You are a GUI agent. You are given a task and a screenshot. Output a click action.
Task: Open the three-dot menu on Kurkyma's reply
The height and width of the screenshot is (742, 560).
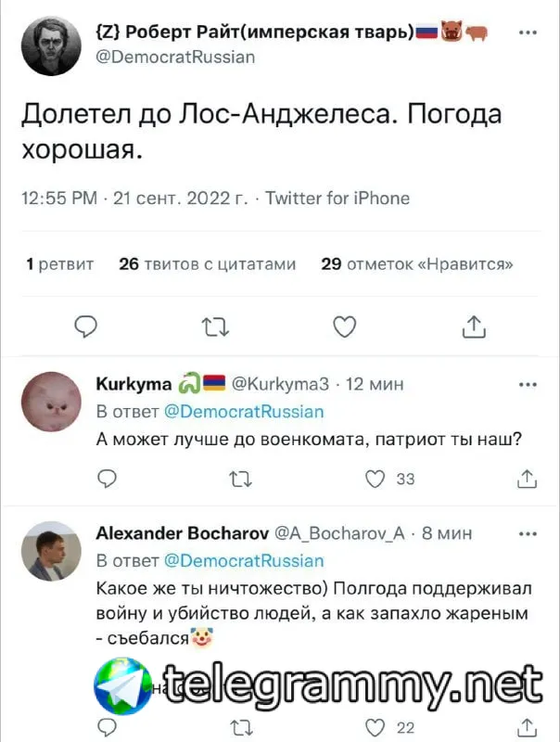(x=528, y=384)
